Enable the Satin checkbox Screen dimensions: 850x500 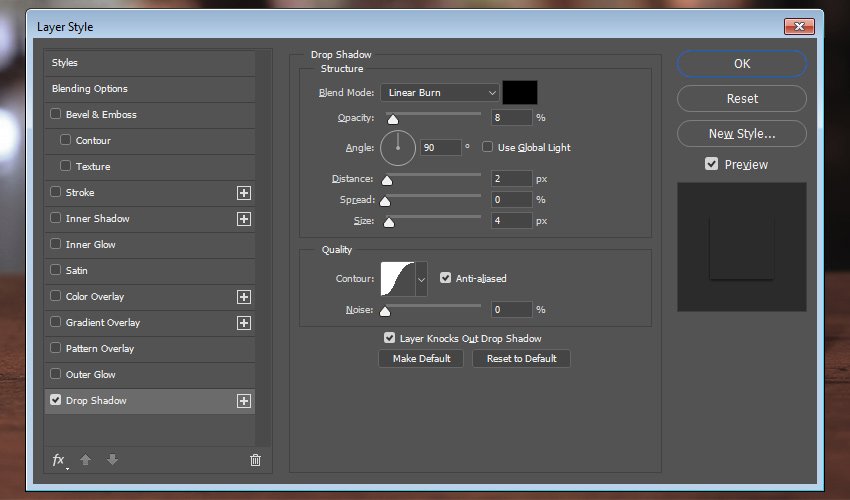(55, 270)
